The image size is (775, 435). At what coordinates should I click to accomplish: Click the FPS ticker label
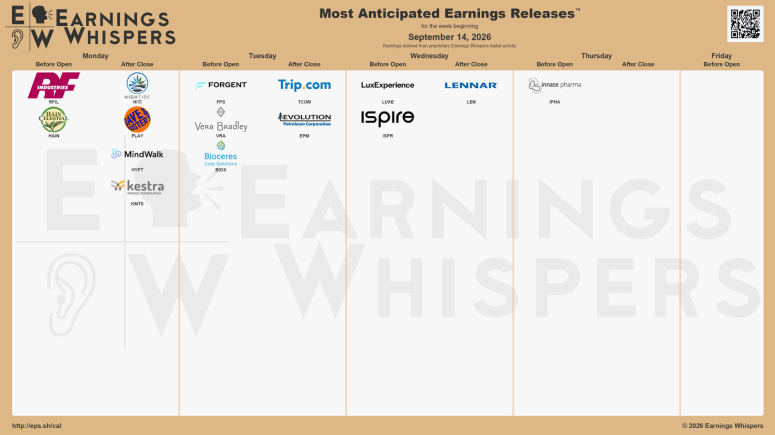click(x=221, y=102)
